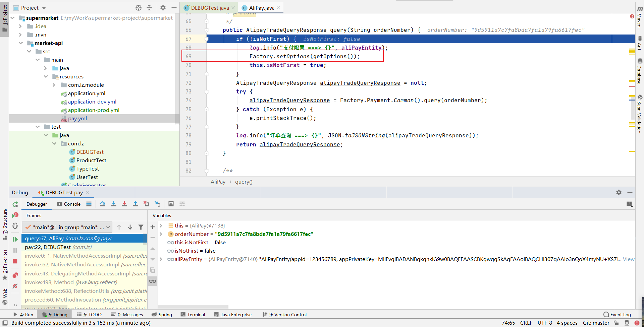
Task: Move to the next frame down arrow
Action: [x=130, y=227]
